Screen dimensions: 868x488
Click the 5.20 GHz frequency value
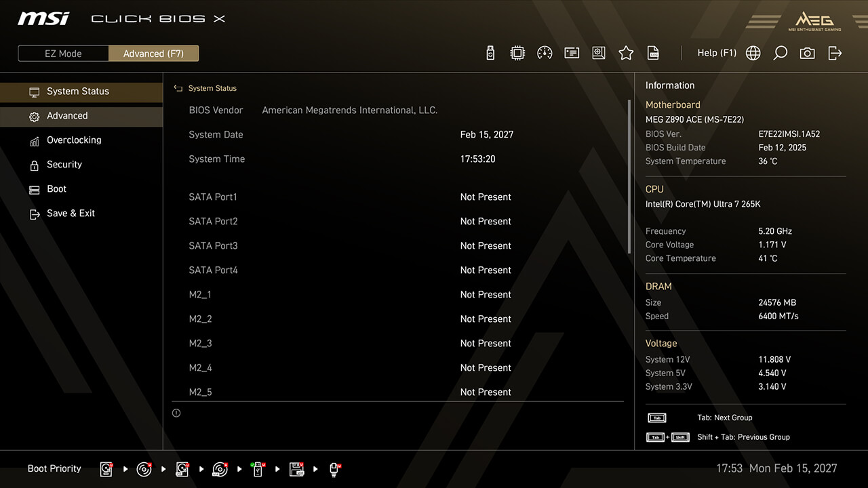775,231
